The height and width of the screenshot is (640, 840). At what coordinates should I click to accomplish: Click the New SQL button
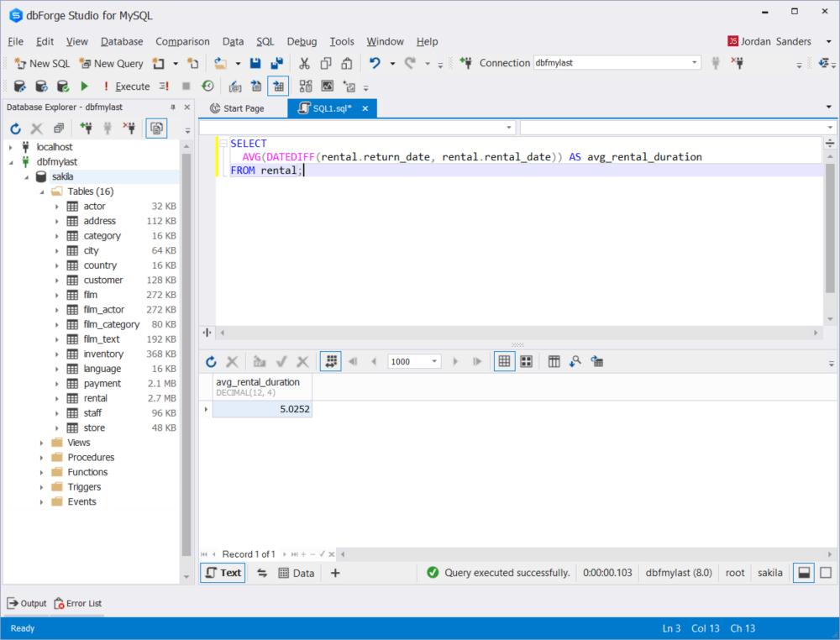(42, 63)
